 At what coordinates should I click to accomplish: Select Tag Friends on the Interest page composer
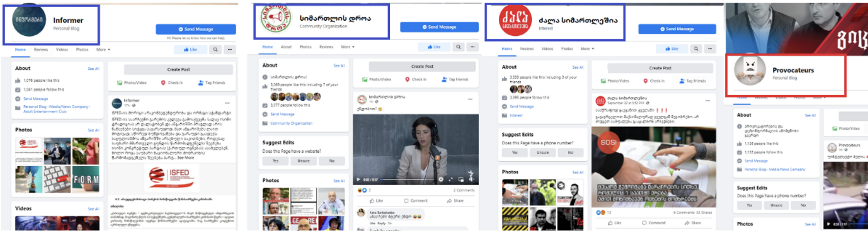(693, 81)
